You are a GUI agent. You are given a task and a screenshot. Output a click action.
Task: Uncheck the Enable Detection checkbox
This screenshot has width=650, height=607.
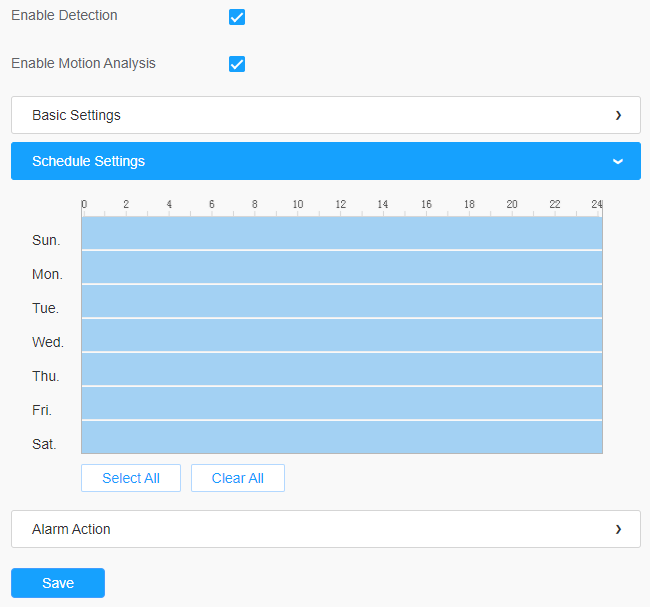[237, 17]
